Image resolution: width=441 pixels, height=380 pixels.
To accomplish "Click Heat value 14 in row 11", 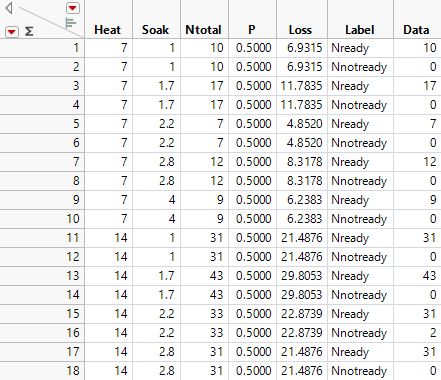I will pos(121,238).
